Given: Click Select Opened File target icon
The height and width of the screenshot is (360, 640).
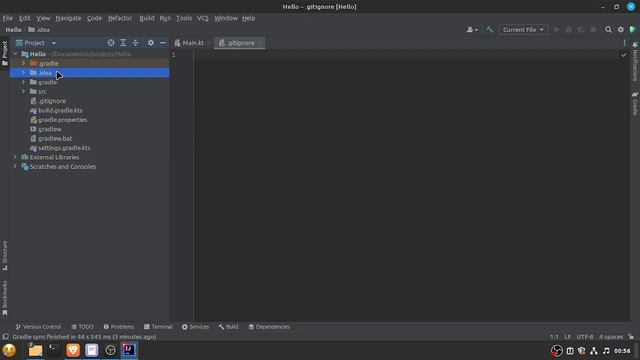Looking at the screenshot, I should 111,42.
